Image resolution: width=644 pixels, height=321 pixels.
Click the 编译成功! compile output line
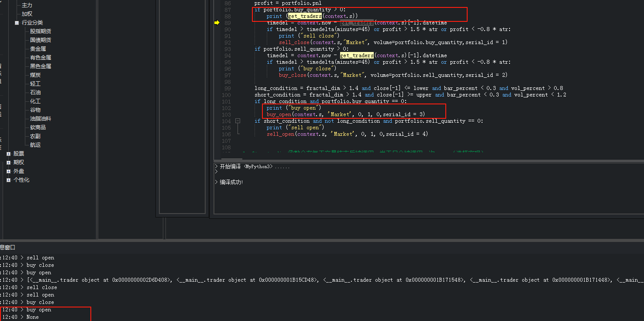[x=231, y=182]
